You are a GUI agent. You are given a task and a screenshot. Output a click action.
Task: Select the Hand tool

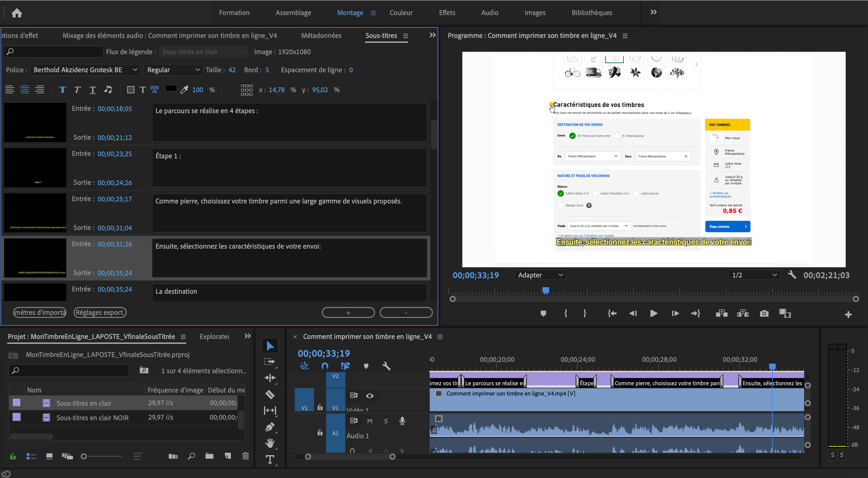(x=269, y=443)
